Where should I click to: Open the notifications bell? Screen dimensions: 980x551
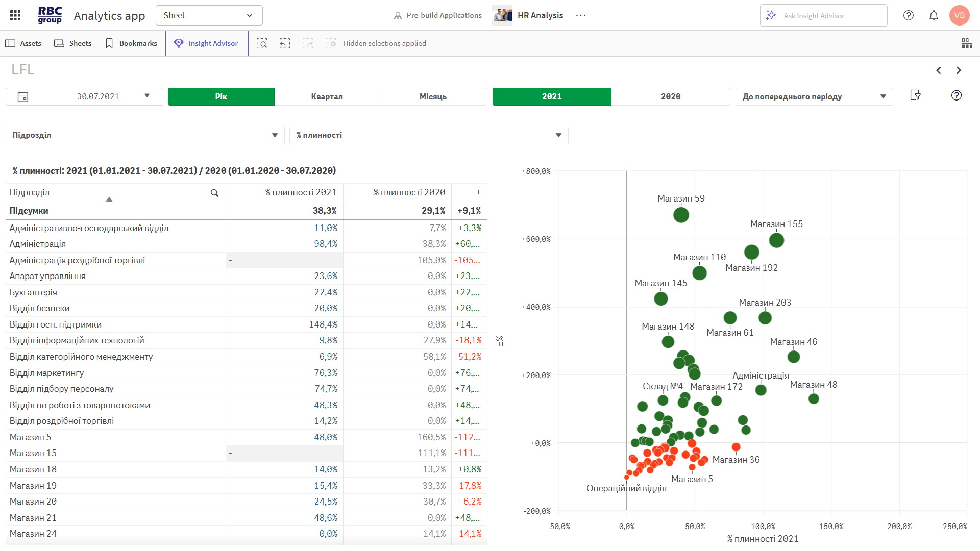(934, 15)
